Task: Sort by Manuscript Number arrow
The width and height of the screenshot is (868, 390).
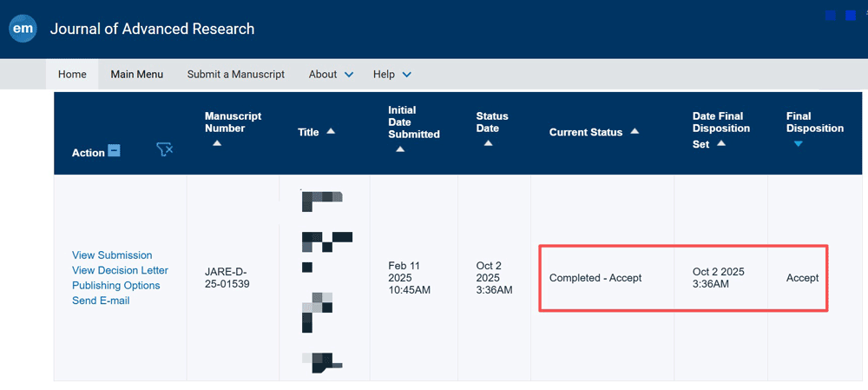Action: tap(217, 143)
